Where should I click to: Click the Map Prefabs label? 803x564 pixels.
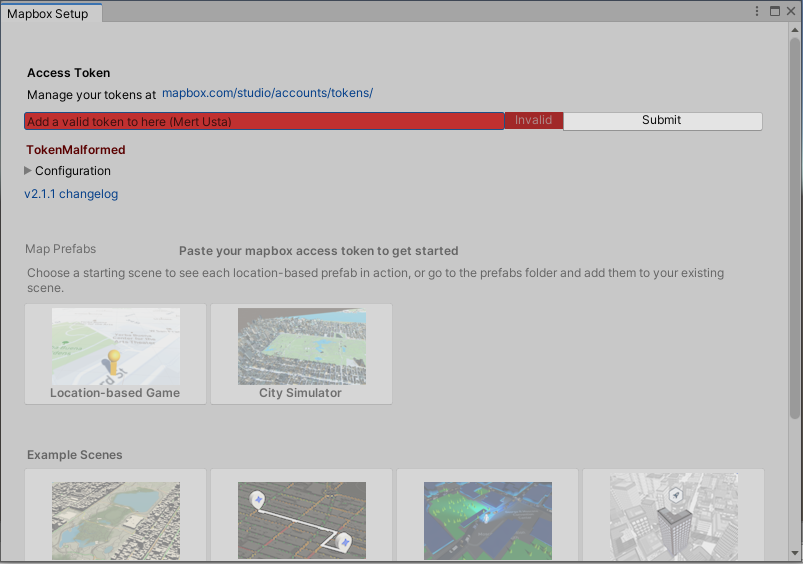pos(60,249)
